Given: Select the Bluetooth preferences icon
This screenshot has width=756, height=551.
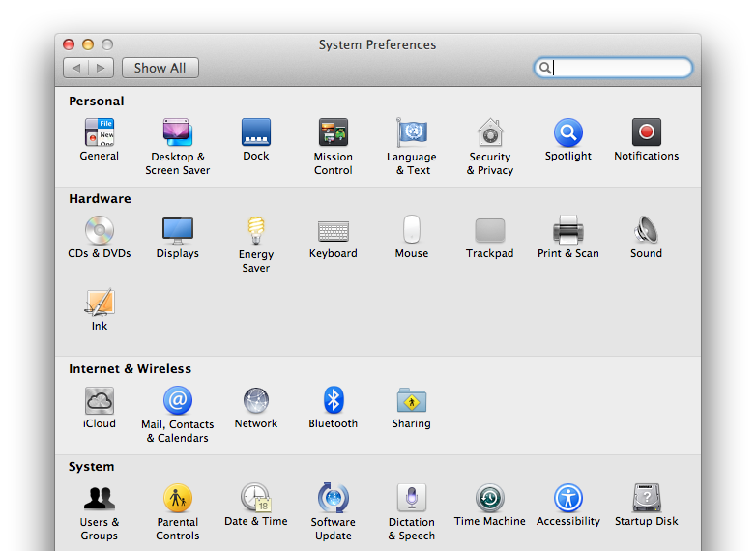Looking at the screenshot, I should 334,401.
